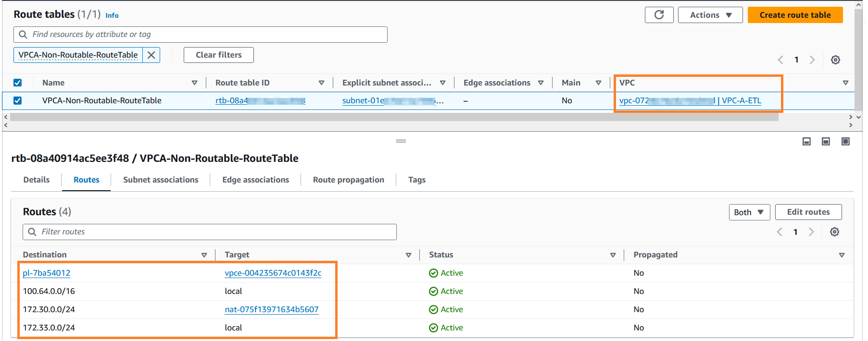Go to previous page of route tables
Screen dimensions: 868x341
[780, 60]
